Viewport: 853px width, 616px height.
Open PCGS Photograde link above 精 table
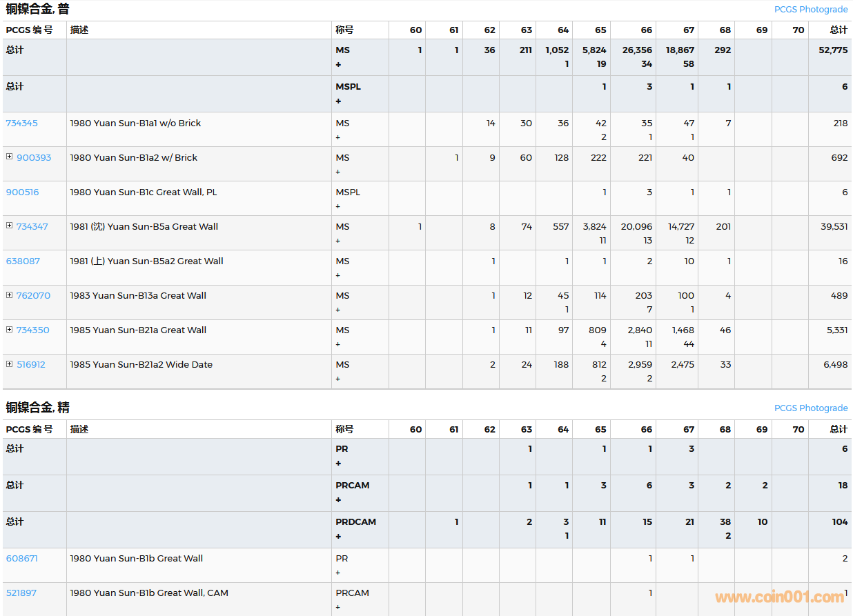(810, 408)
